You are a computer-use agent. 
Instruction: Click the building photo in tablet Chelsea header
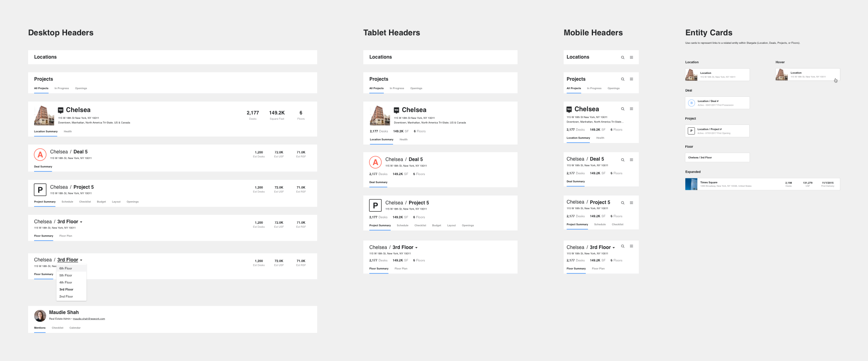click(x=380, y=116)
